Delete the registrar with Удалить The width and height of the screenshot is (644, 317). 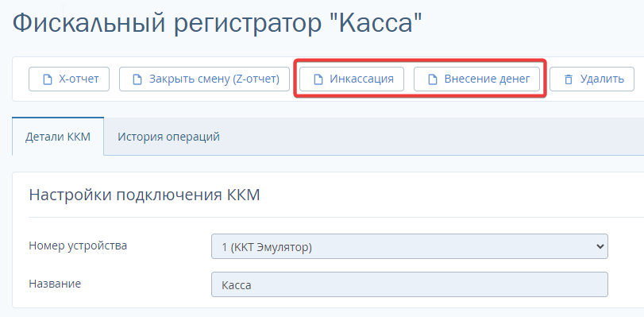(x=592, y=79)
